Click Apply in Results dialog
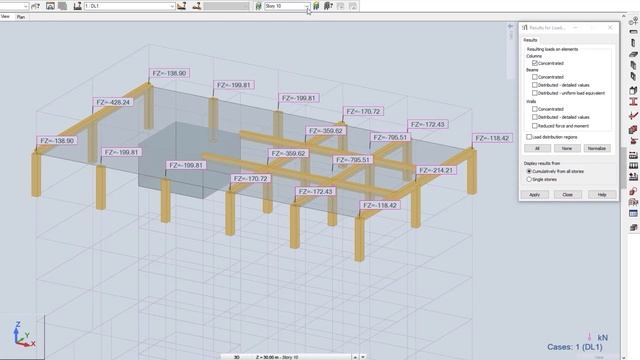This screenshot has height=360, width=640. (535, 195)
